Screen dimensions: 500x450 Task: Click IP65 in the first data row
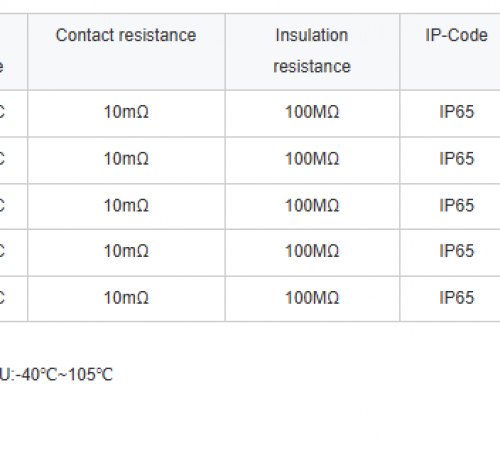(456, 112)
